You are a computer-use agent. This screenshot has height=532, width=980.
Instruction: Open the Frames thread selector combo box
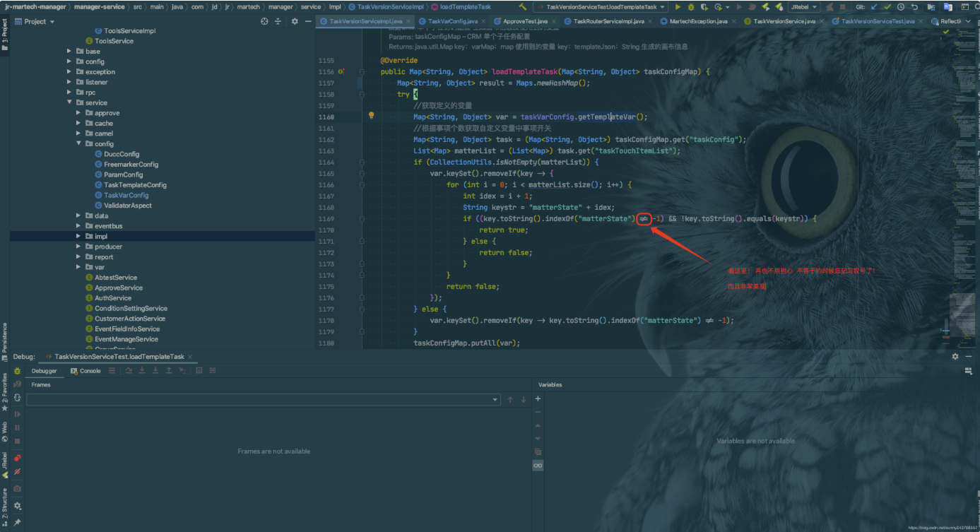[x=263, y=399]
